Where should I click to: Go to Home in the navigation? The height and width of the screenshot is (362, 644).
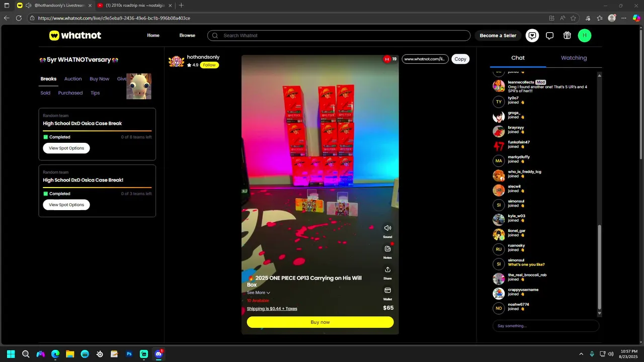point(153,35)
